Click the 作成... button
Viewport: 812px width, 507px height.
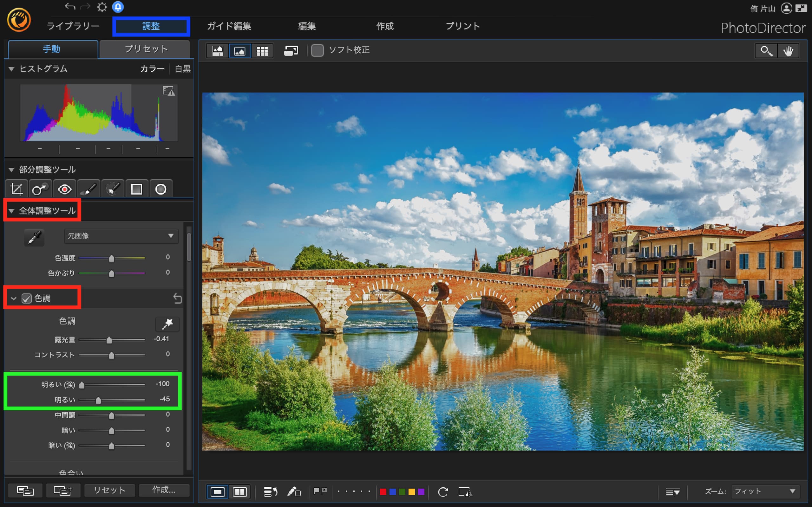164,490
